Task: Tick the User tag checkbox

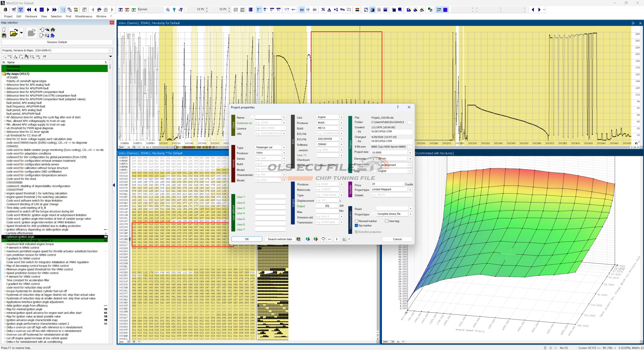Action: [387, 221]
